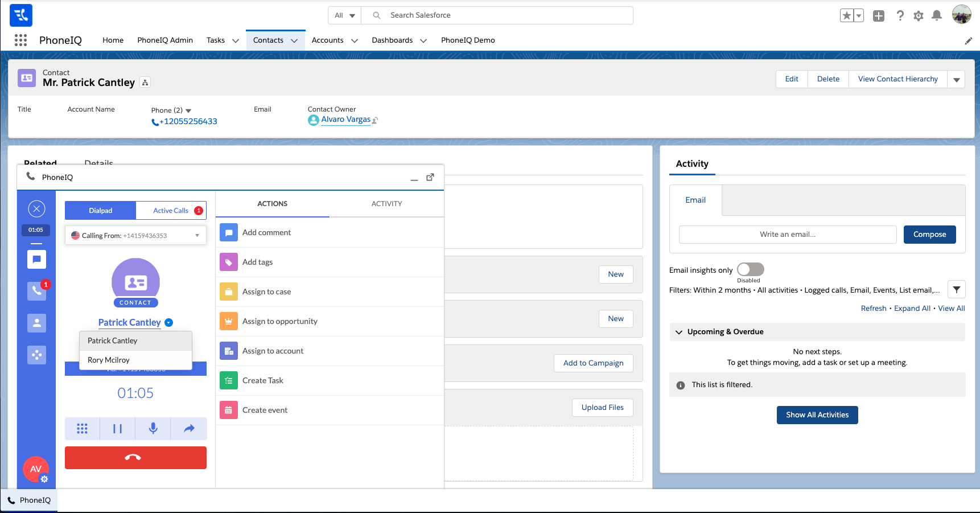This screenshot has height=513, width=980.
Task: Click the transfer call arrow icon
Action: pyautogui.click(x=189, y=429)
